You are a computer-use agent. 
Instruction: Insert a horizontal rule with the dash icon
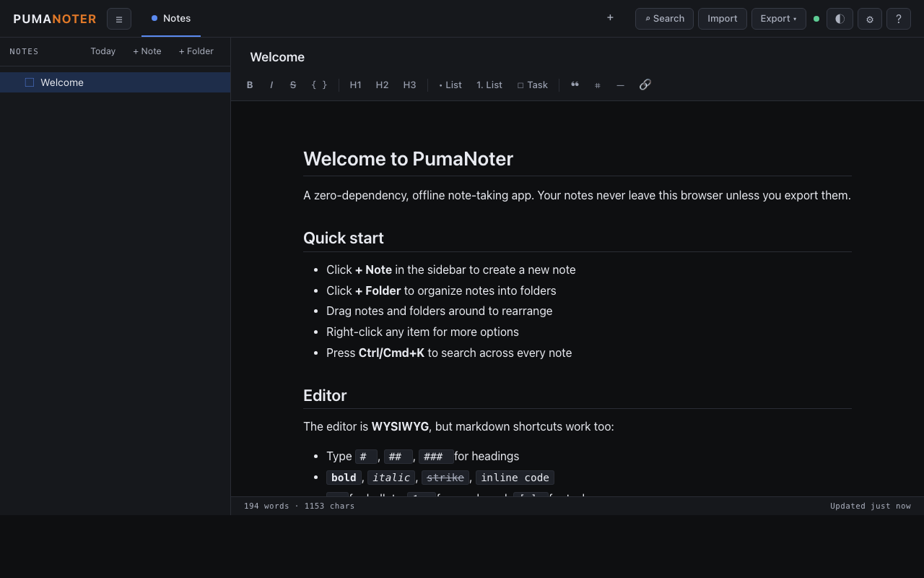620,85
